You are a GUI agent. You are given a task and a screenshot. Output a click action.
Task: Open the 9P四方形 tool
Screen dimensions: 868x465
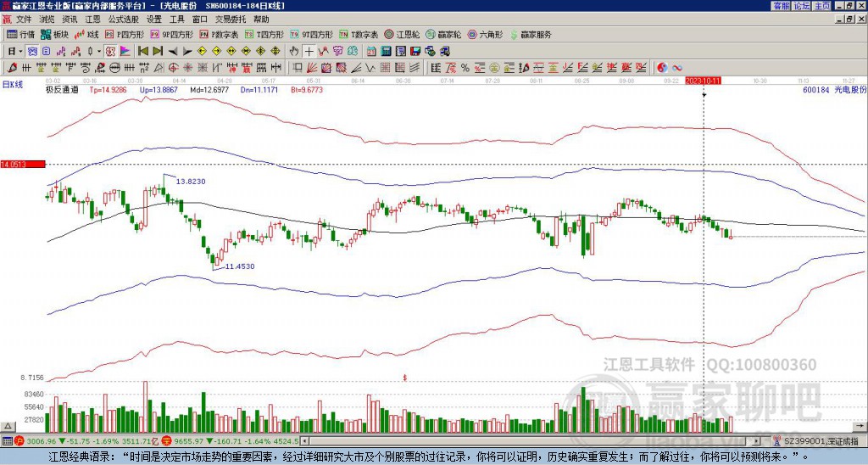172,34
